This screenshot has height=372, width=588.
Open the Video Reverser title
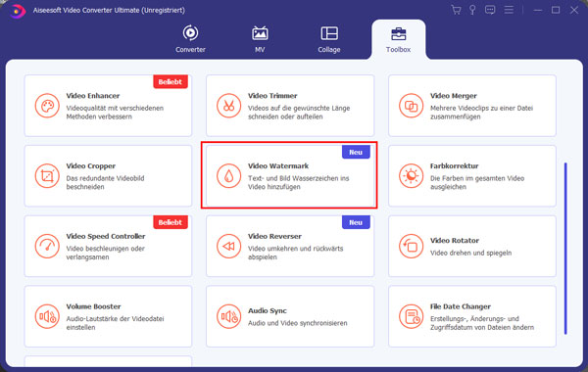274,236
